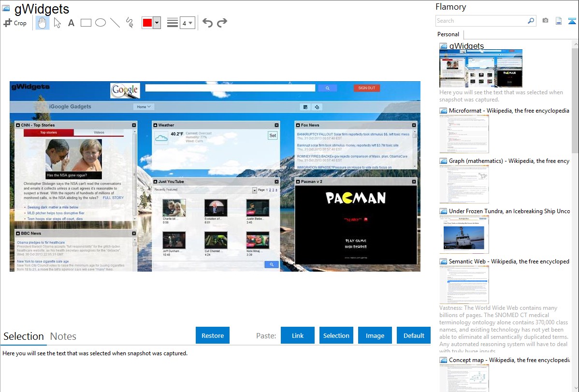This screenshot has width=579, height=392.
Task: Open the Home dropdown in the snapshot
Action: point(144,107)
